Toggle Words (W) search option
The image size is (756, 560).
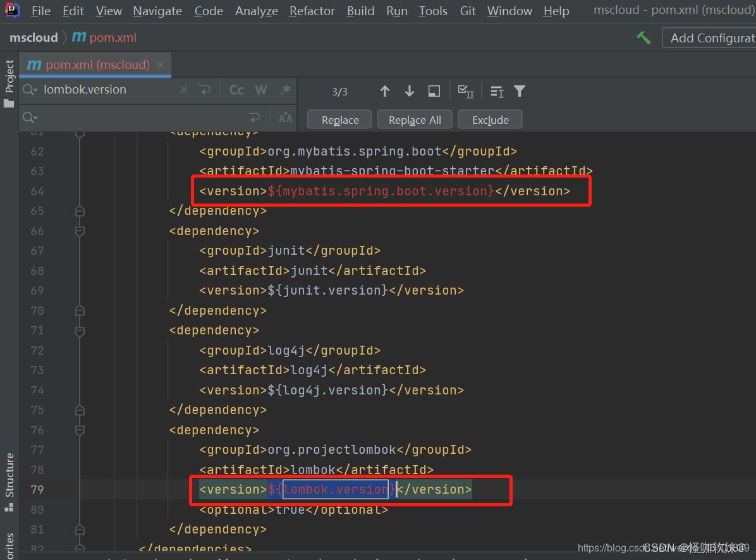(x=261, y=90)
